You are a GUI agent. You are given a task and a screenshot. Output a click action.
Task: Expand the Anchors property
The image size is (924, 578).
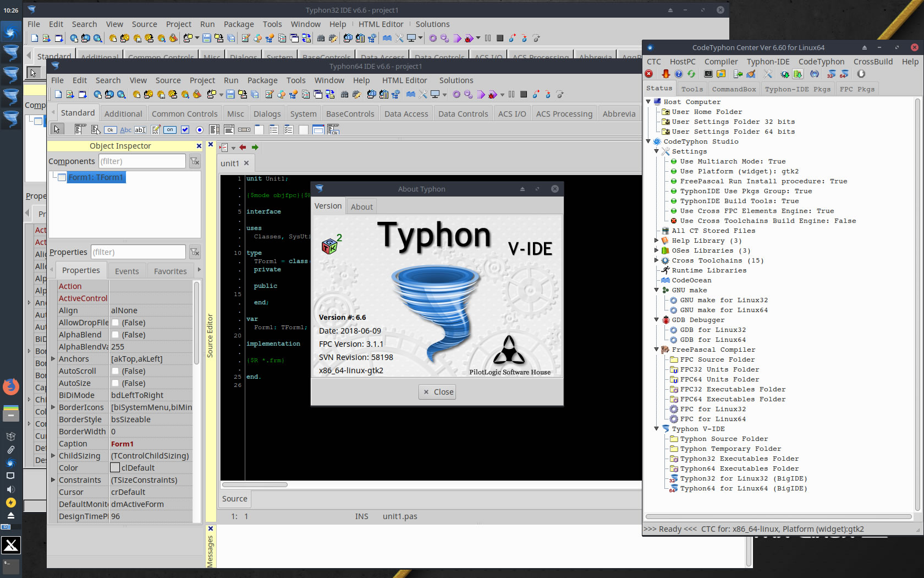(53, 359)
